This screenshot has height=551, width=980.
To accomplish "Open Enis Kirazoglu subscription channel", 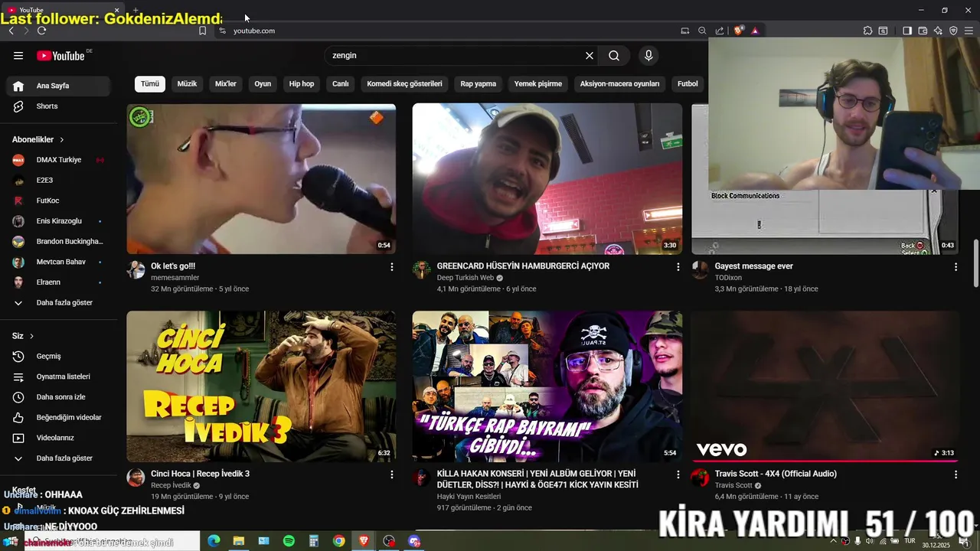I will click(x=58, y=221).
